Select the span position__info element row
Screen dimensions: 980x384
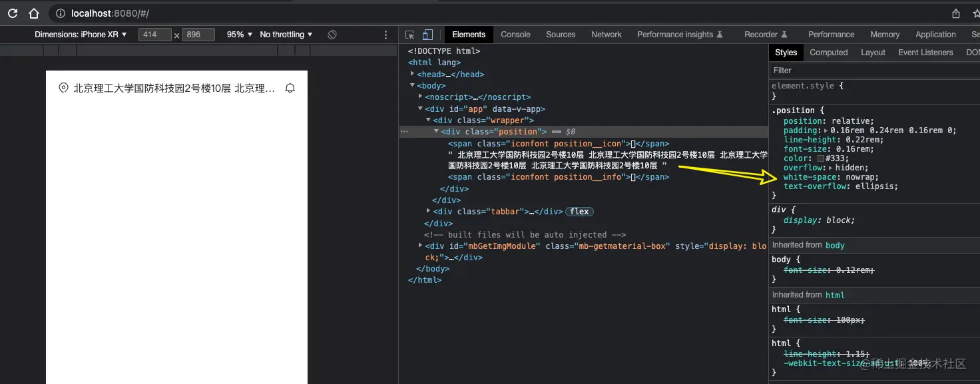click(558, 177)
